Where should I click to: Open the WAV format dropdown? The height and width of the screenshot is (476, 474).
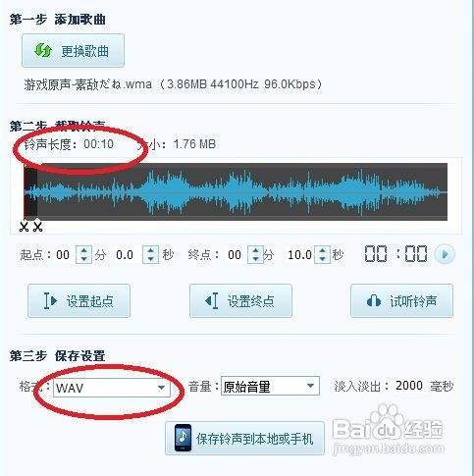(x=112, y=388)
